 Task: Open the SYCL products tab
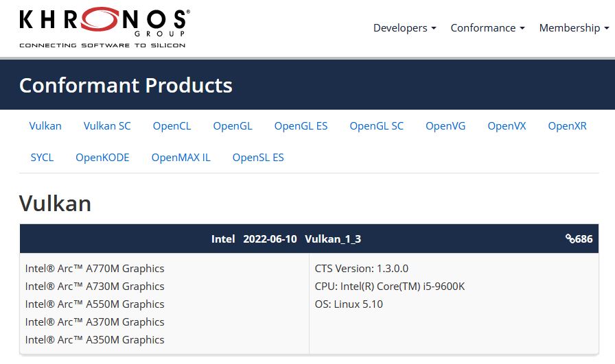point(42,158)
